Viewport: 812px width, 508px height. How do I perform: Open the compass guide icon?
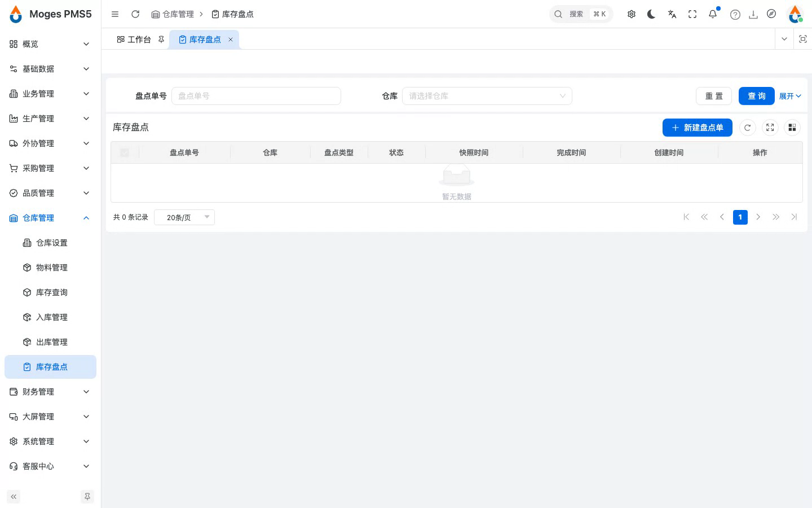pyautogui.click(x=771, y=14)
